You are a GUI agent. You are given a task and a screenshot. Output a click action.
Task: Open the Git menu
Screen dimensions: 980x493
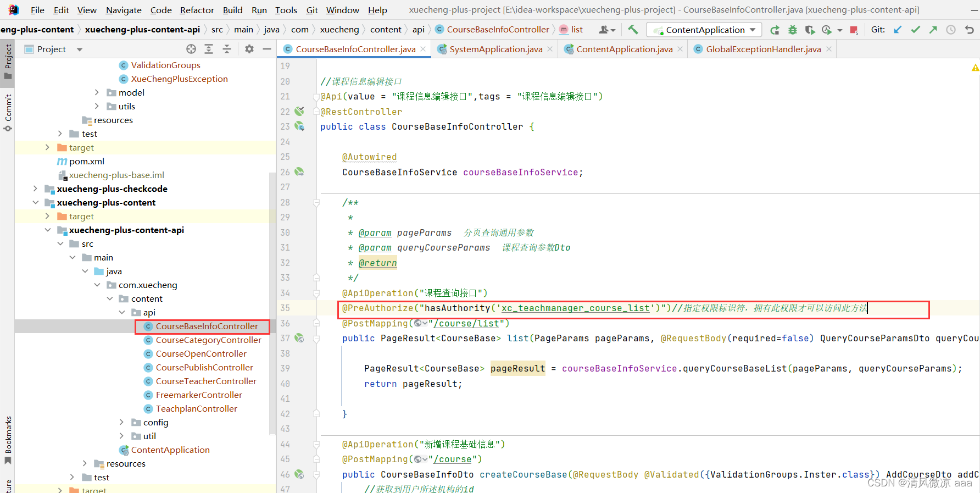tap(312, 10)
